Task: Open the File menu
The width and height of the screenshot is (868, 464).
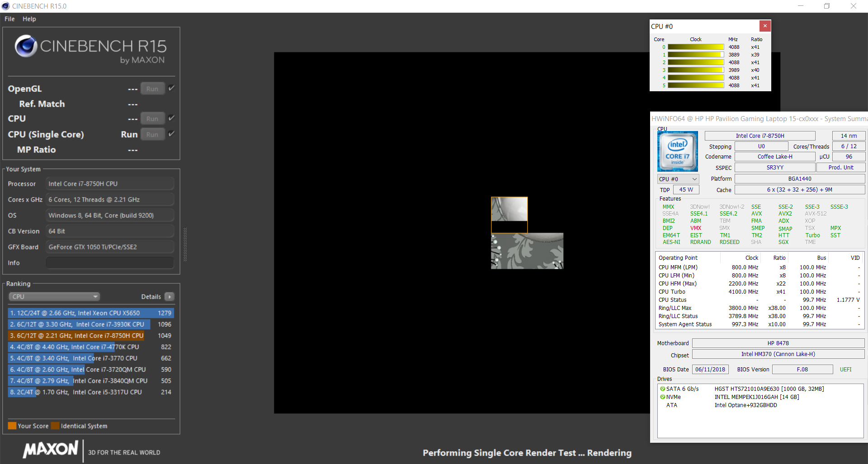Action: pos(9,19)
